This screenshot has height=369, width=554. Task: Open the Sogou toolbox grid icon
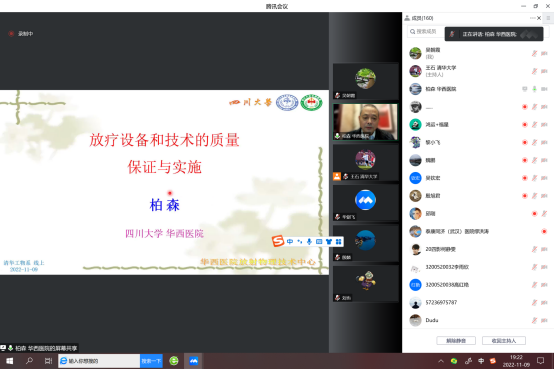click(x=338, y=241)
